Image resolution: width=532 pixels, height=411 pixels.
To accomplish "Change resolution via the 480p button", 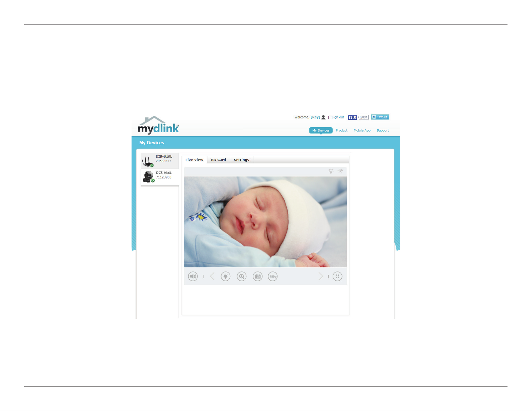I will 273,276.
